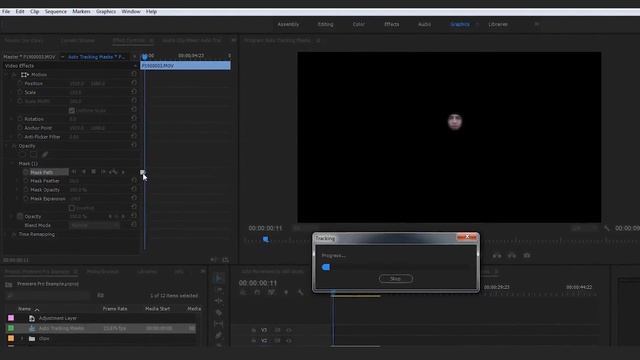The image size is (640, 360).
Task: Open the Clip menu
Action: (35, 11)
